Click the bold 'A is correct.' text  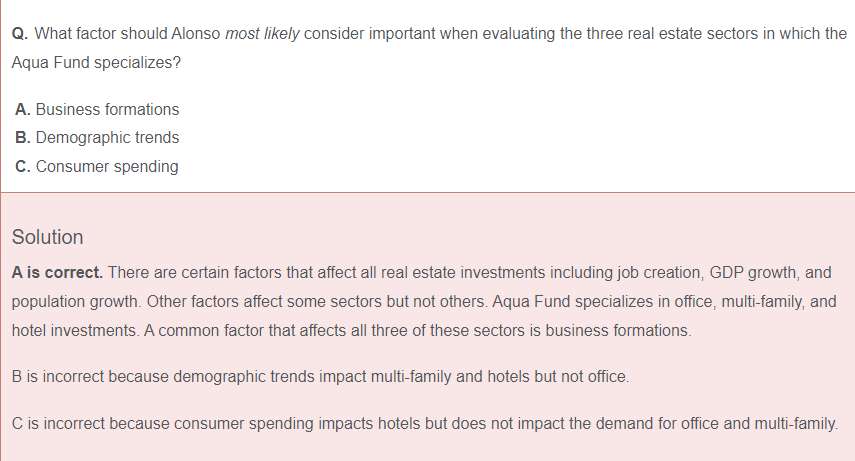(x=57, y=272)
